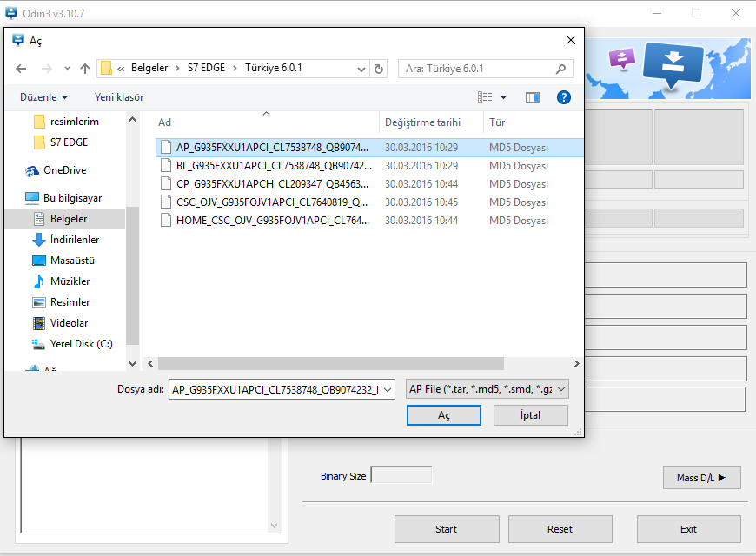Refresh the Türkiye 6.0.1 folder
The height and width of the screenshot is (556, 756).
tap(379, 69)
